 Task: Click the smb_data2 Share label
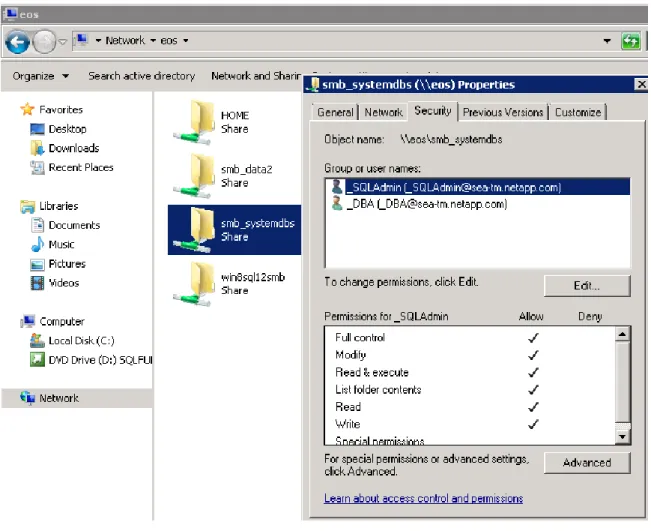pyautogui.click(x=247, y=176)
